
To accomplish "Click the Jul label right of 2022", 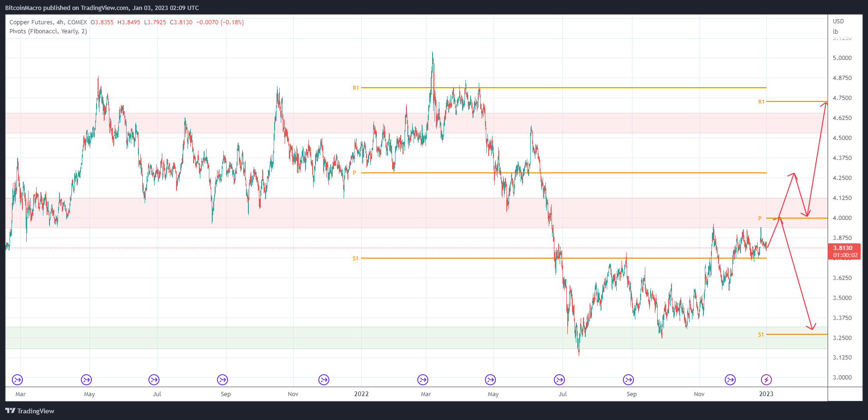I will tap(562, 394).
